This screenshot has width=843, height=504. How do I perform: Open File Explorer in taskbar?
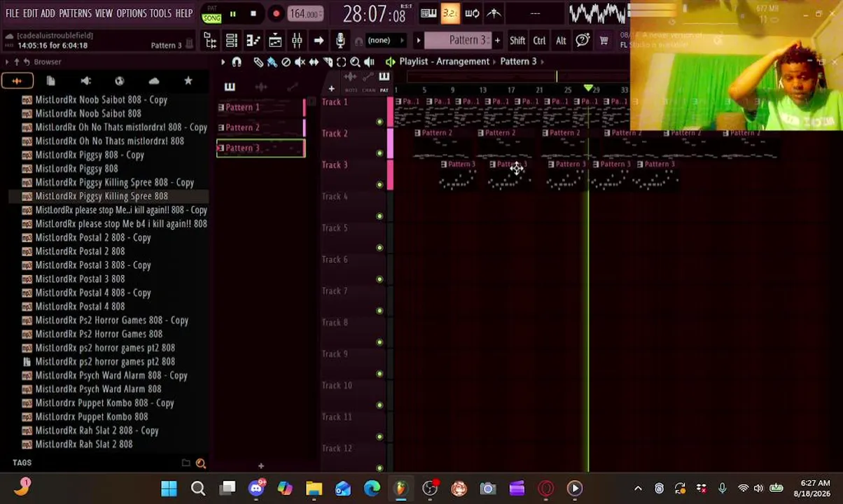click(314, 488)
